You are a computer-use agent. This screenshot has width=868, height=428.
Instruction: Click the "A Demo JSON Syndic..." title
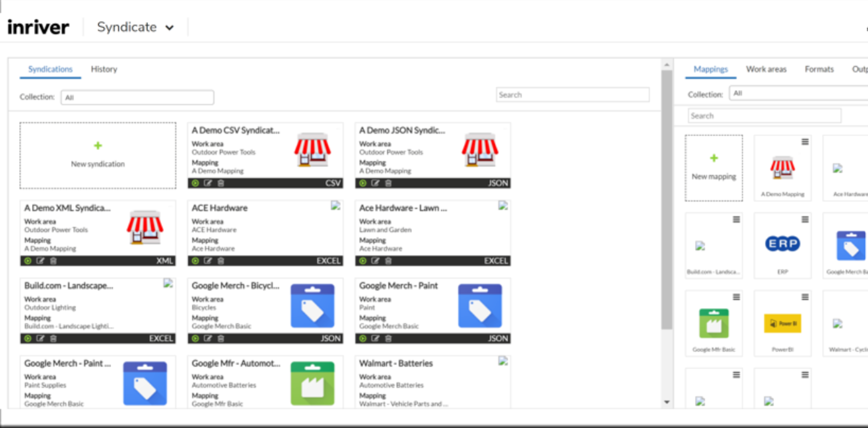tap(402, 131)
